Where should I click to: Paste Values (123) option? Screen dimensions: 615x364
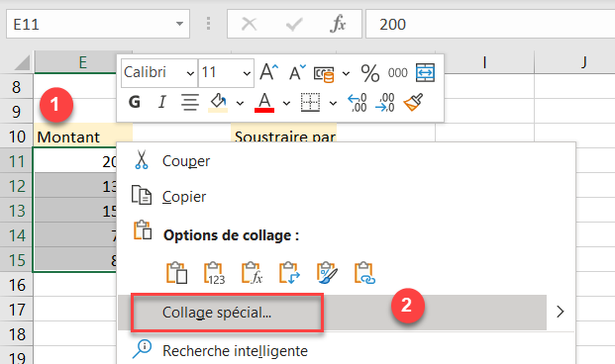point(215,273)
